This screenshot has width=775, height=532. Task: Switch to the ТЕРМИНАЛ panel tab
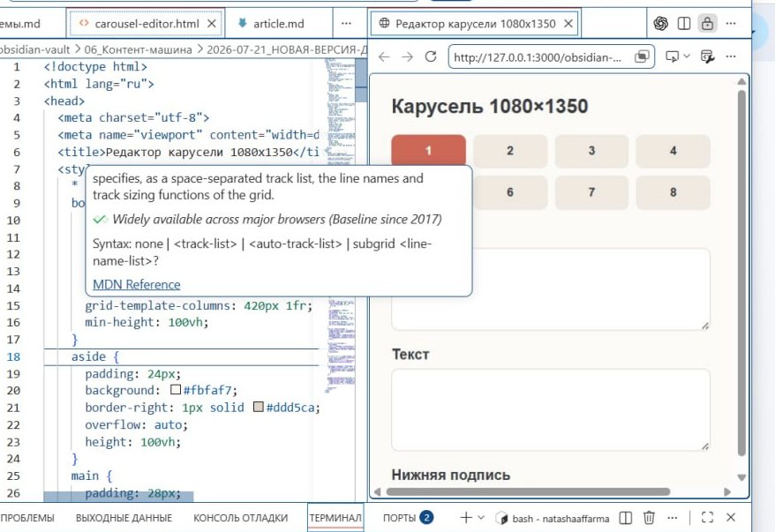[335, 518]
